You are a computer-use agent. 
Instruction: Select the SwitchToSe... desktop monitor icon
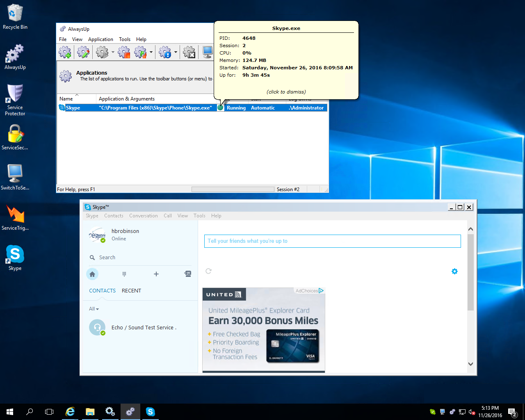click(15, 177)
